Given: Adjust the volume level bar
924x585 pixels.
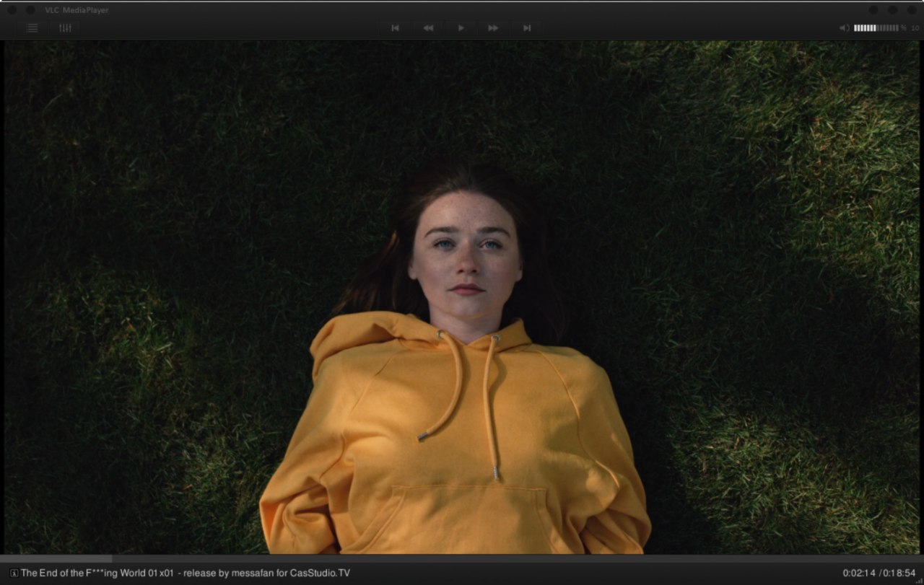Looking at the screenshot, I should click(x=876, y=28).
